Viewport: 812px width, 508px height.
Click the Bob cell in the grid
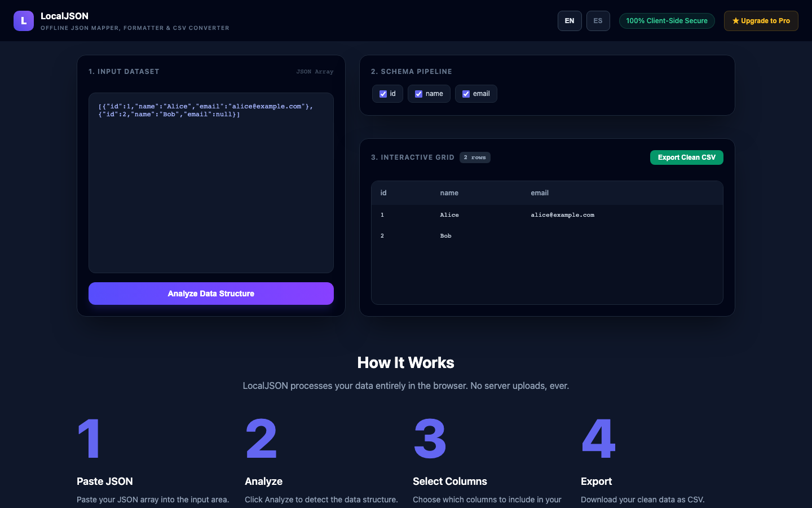(445, 236)
